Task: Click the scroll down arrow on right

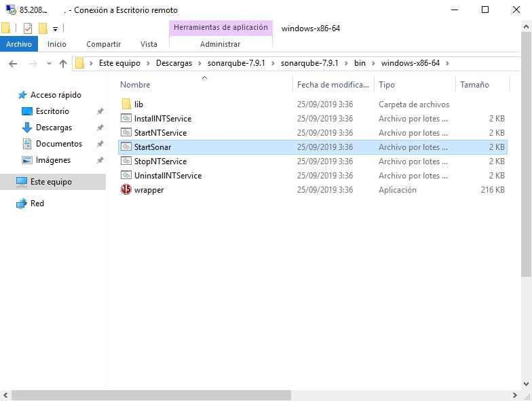Action: [527, 384]
